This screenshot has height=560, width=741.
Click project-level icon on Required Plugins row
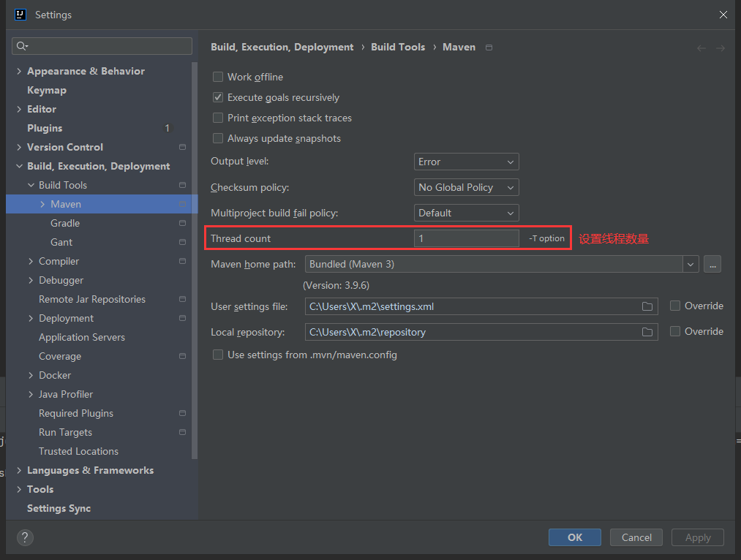tap(182, 413)
